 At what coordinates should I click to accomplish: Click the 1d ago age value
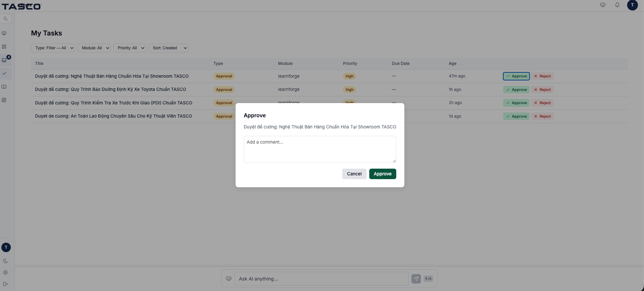point(455,116)
